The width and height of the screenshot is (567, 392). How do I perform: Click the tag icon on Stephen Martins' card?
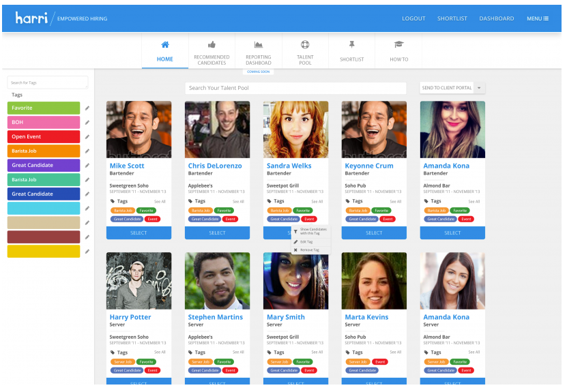[190, 352]
